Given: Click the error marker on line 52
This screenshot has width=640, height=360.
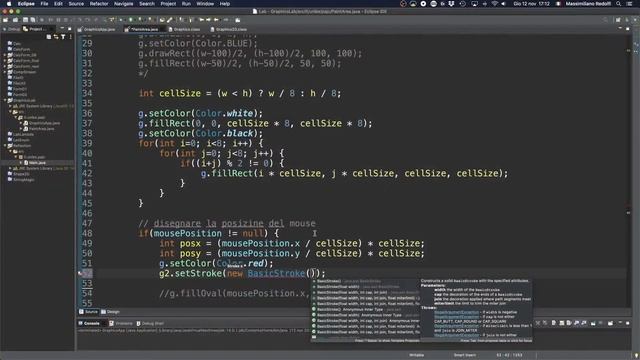Looking at the screenshot, I should 80,273.
